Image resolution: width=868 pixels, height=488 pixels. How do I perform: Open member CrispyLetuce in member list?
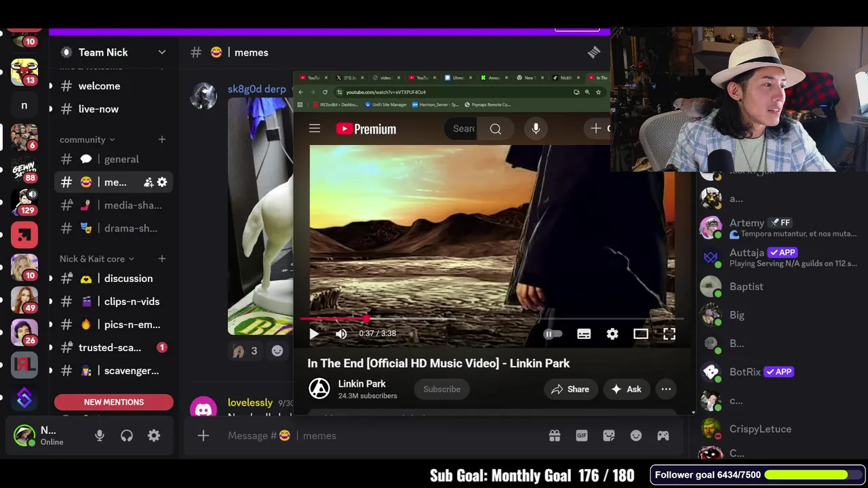click(x=780, y=429)
